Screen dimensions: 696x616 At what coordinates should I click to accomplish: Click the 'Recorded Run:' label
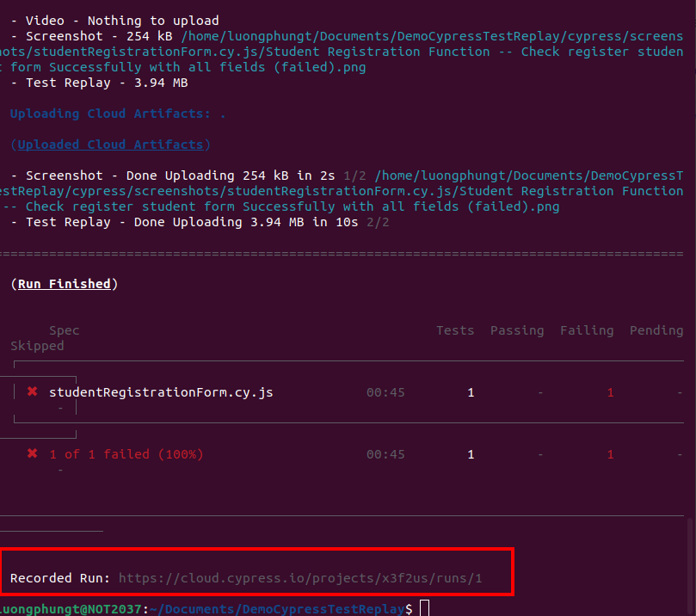pos(60,578)
